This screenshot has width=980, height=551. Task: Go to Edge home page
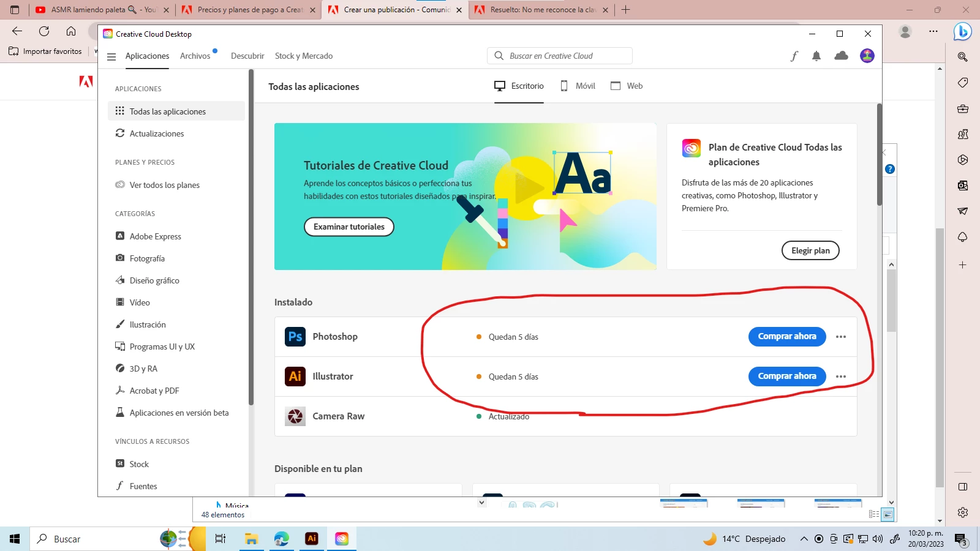[71, 31]
